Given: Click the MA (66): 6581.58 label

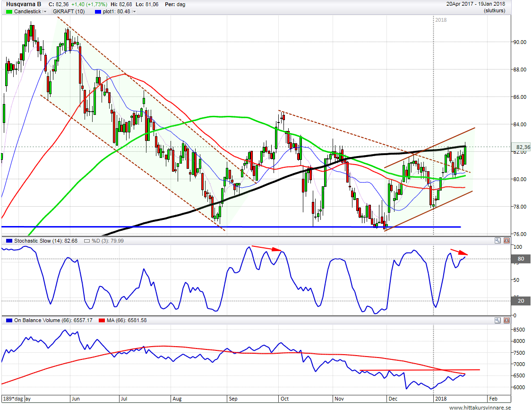Looking at the screenshot, I should [x=127, y=320].
